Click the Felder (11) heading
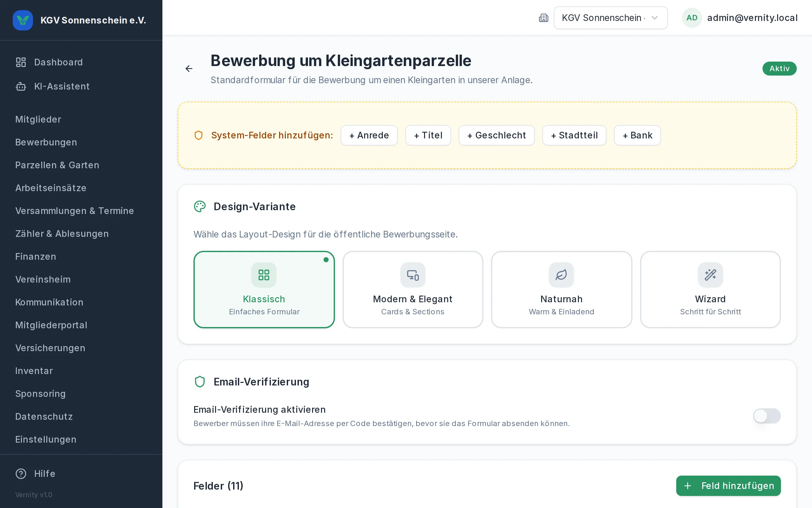 219,486
